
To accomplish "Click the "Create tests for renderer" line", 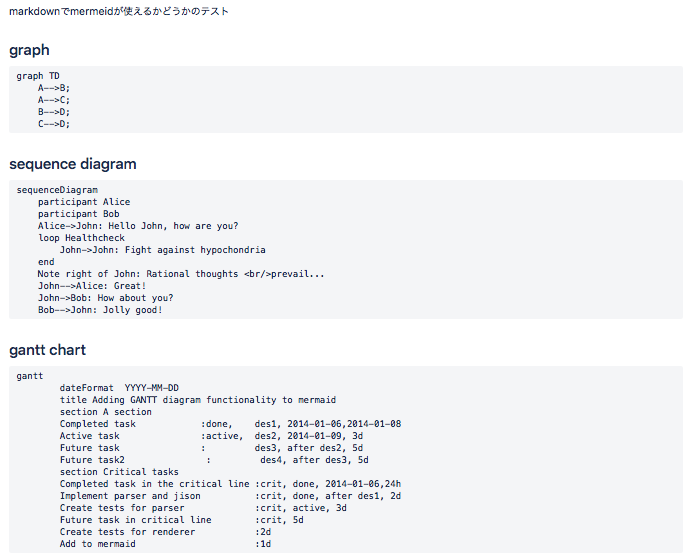I will click(x=165, y=532).
